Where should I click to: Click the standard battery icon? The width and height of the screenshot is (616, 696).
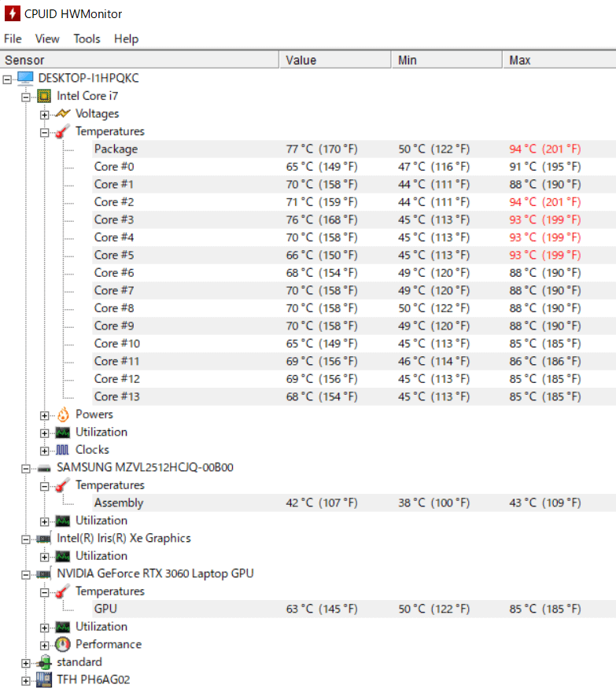click(x=44, y=663)
